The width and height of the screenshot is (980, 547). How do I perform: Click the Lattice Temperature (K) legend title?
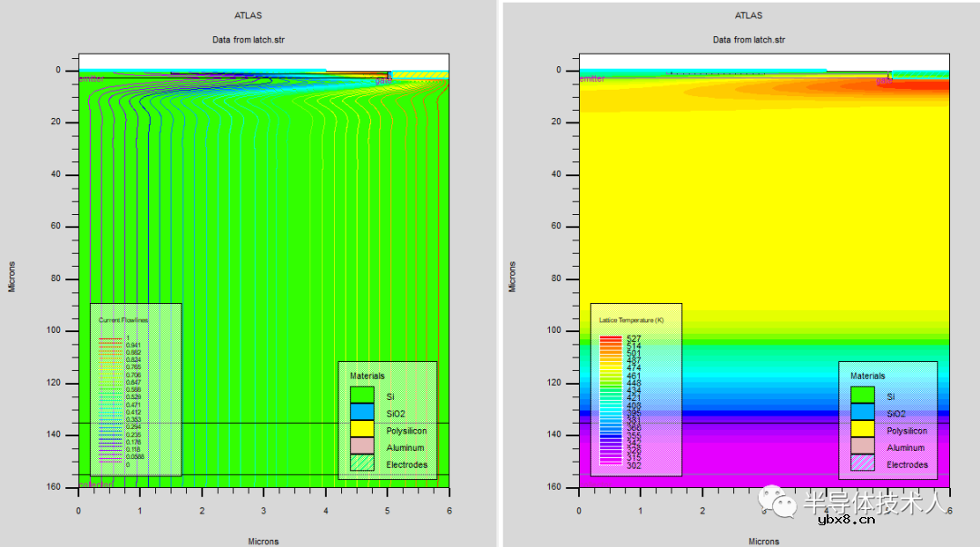click(x=631, y=320)
